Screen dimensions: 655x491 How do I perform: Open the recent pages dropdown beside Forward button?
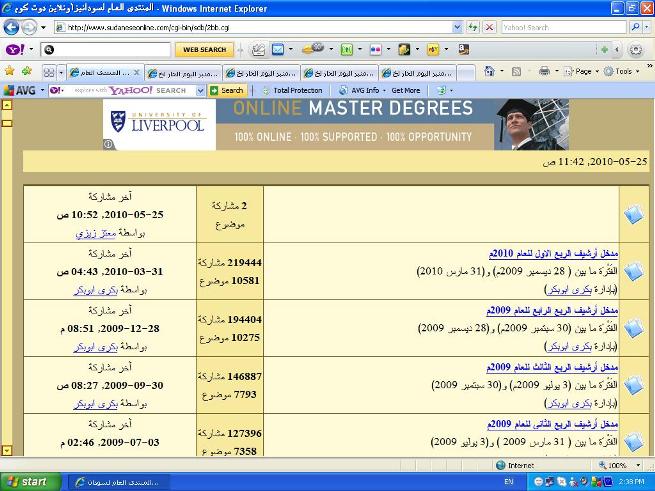tap(43, 28)
